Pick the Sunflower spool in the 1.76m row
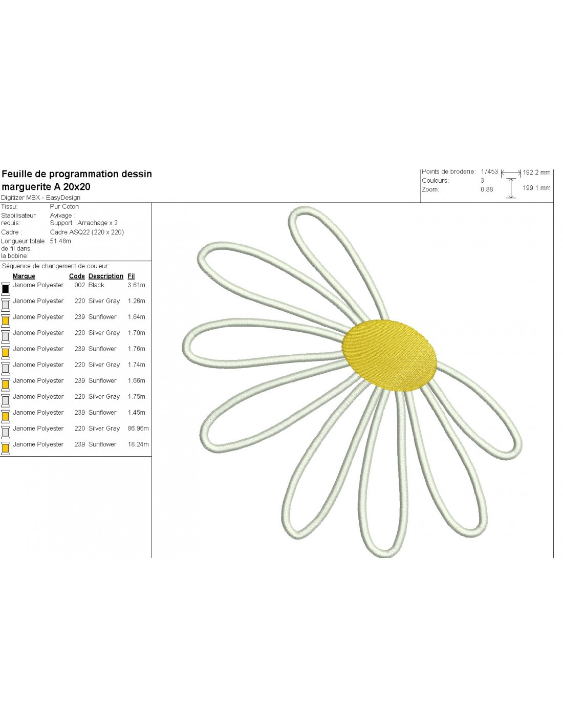This screenshot has width=563, height=728. click(6, 352)
